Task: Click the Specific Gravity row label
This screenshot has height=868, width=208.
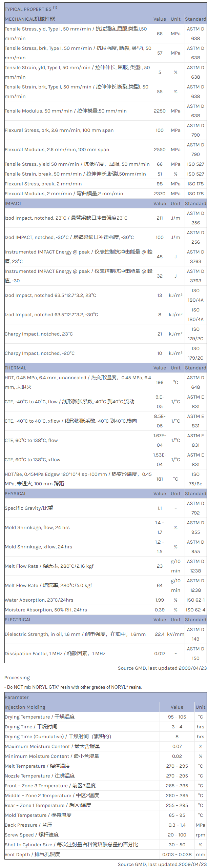Action: pyautogui.click(x=29, y=508)
